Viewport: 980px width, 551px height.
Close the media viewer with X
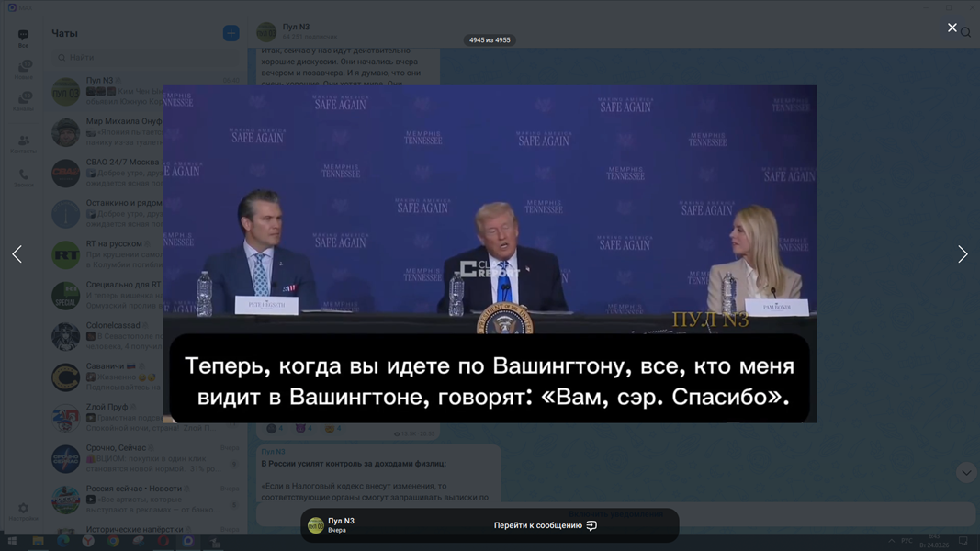pyautogui.click(x=952, y=28)
